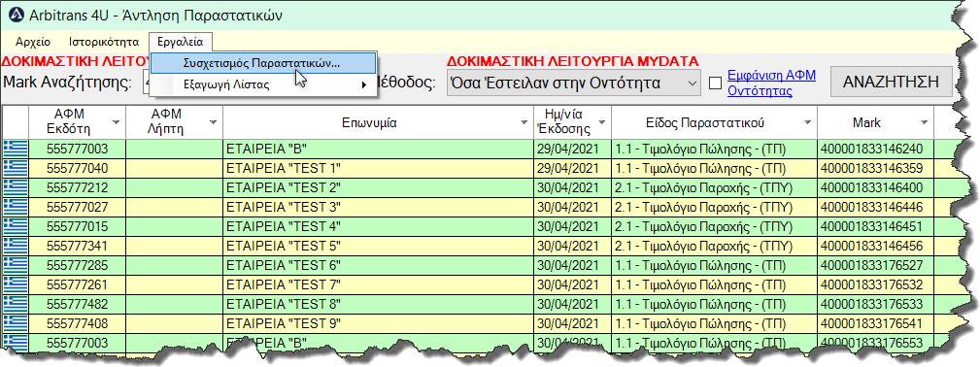The image size is (980, 367).
Task: Click ΑΦΜ Εκδότη cell 555777015
Action: tap(78, 227)
